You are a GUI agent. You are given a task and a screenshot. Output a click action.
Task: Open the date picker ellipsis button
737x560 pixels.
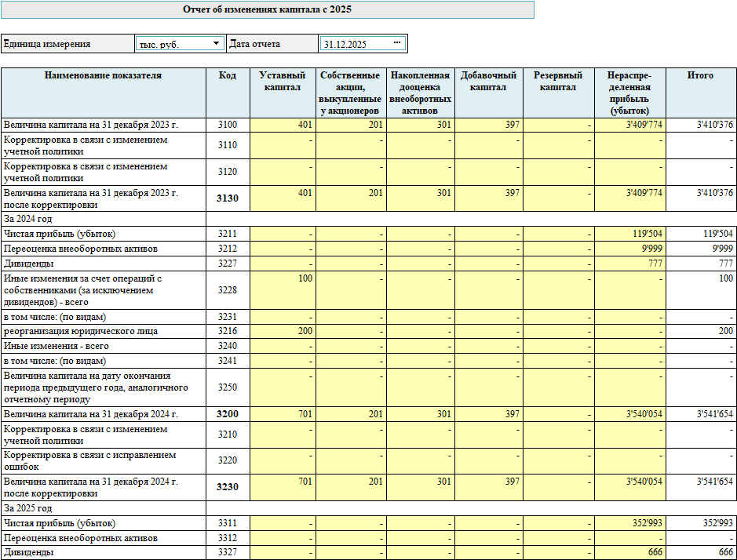[x=396, y=43]
